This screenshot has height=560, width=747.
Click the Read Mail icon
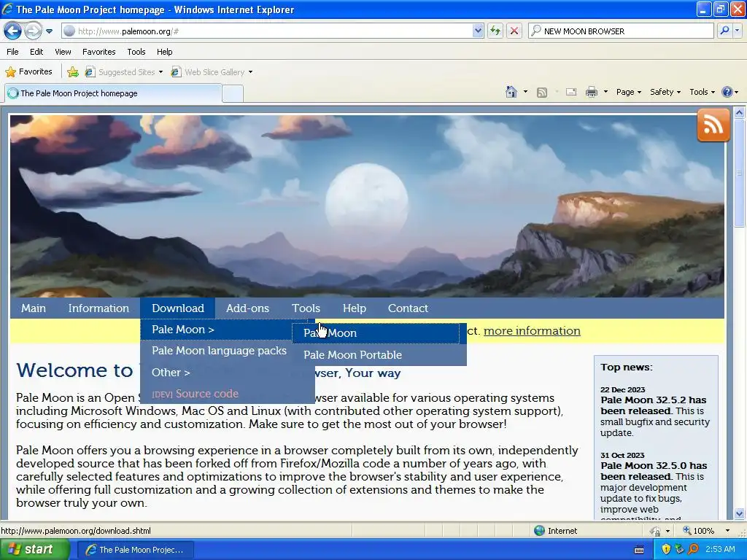(x=571, y=92)
